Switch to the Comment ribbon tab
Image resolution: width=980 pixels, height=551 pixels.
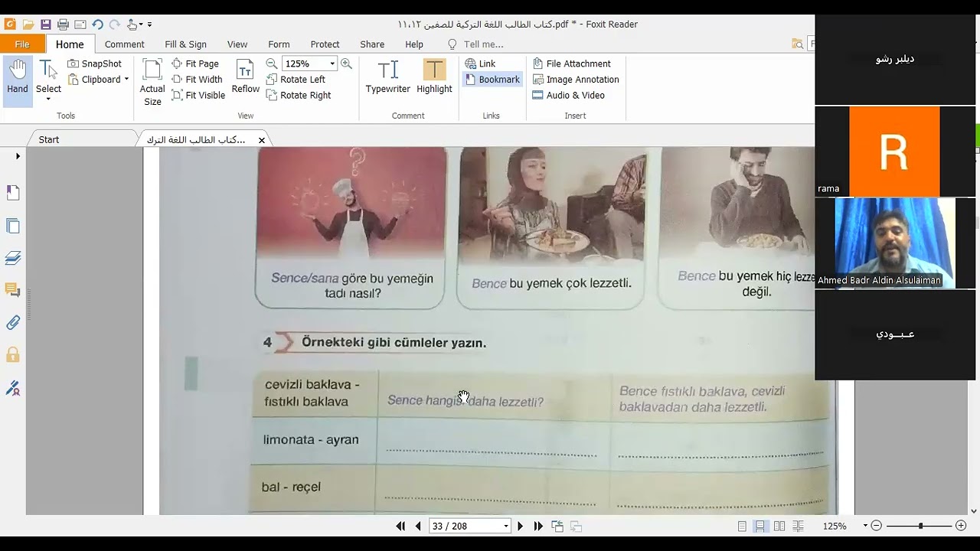125,44
